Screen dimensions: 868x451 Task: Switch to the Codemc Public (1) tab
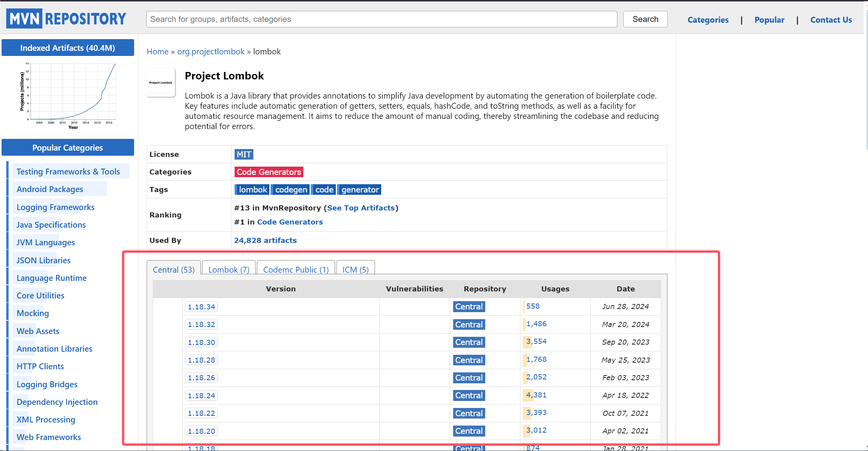[296, 270]
